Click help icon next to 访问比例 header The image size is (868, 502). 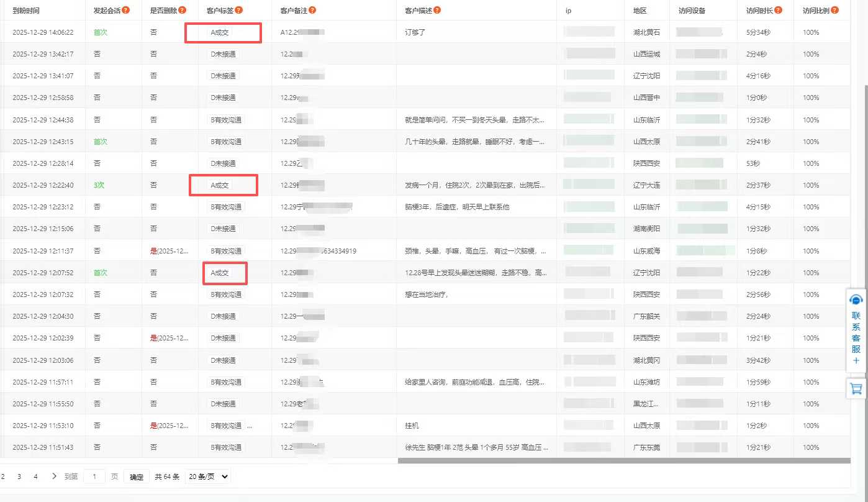pos(835,10)
